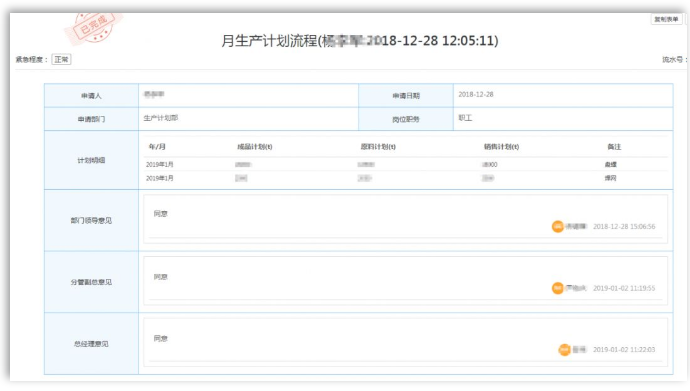Click the 盘螺 remark cell
Screen dimensions: 690x391
[x=610, y=164]
